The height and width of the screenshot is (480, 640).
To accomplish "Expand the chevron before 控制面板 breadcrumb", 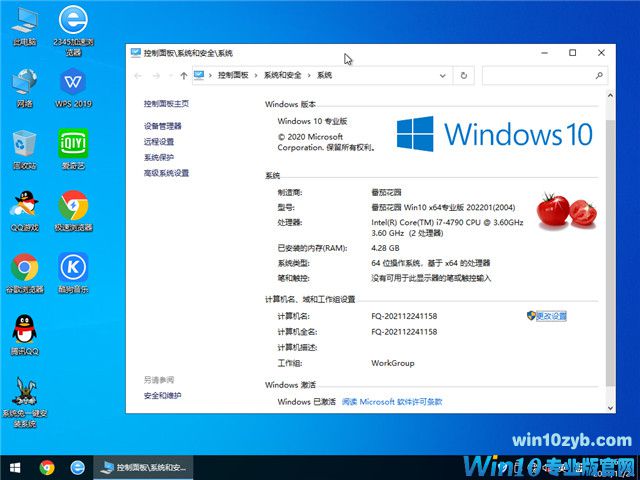I will click(211, 76).
